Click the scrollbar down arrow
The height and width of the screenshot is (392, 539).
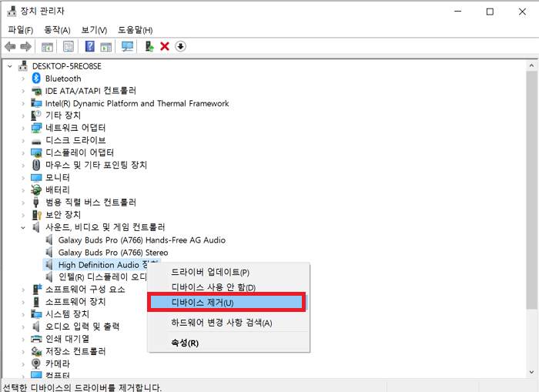531,373
